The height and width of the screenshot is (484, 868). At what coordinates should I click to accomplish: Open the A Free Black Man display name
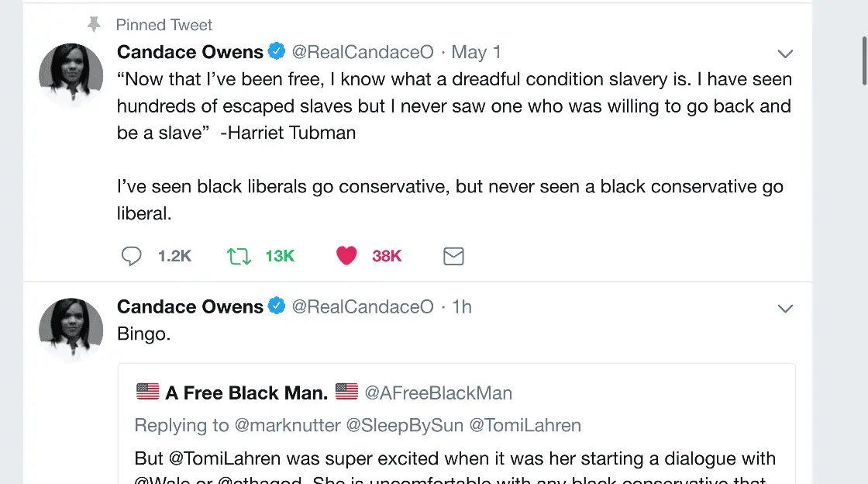(246, 392)
